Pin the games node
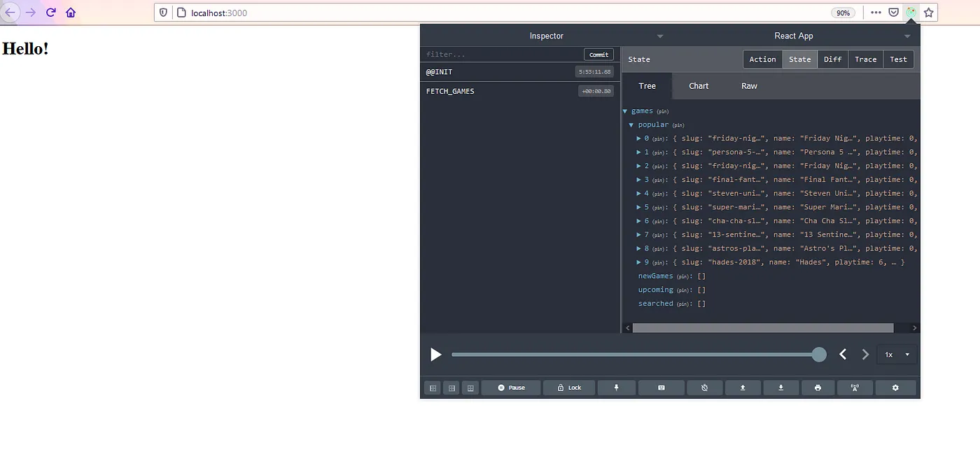The width and height of the screenshot is (980, 452). pyautogui.click(x=662, y=112)
